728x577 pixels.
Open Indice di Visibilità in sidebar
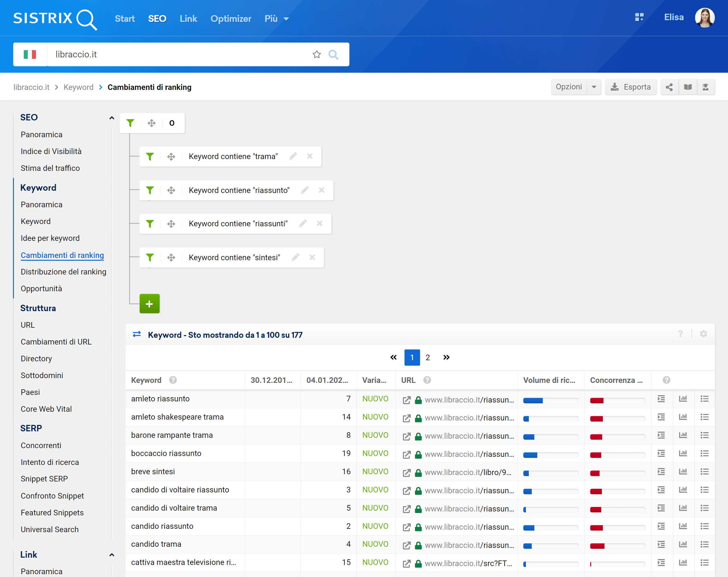click(x=51, y=151)
